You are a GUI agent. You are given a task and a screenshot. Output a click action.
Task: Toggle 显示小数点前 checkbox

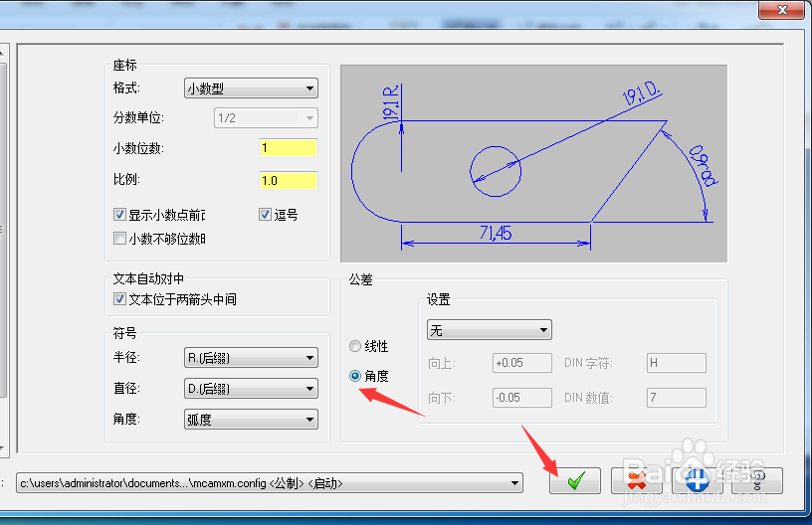tap(119, 214)
